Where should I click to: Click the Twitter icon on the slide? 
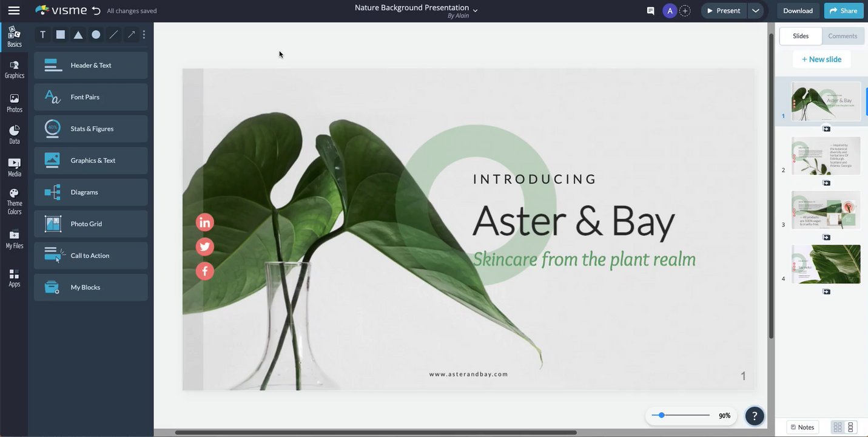[x=204, y=246]
